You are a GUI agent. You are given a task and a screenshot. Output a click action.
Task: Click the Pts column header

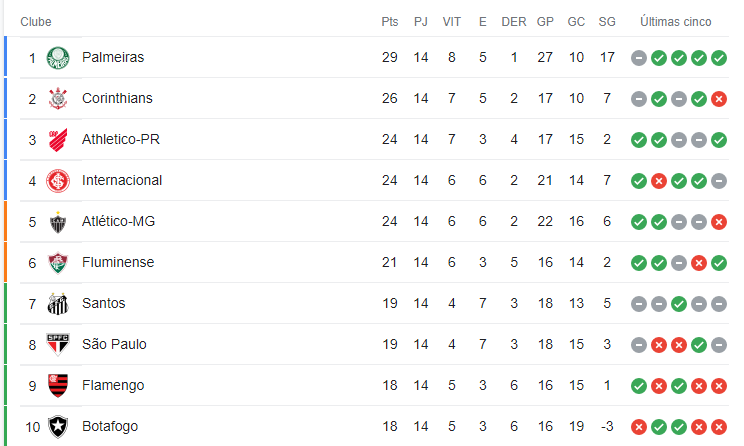390,22
